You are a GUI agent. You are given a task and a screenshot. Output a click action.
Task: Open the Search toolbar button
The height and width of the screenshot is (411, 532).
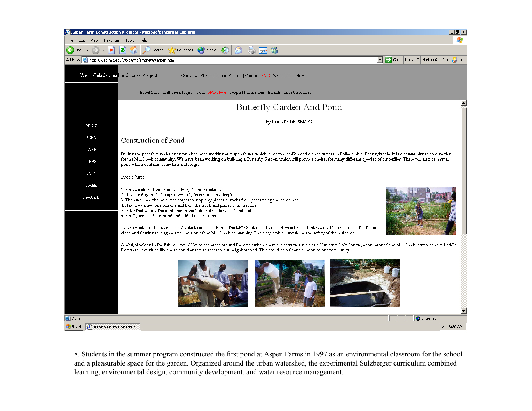pyautogui.click(x=153, y=50)
